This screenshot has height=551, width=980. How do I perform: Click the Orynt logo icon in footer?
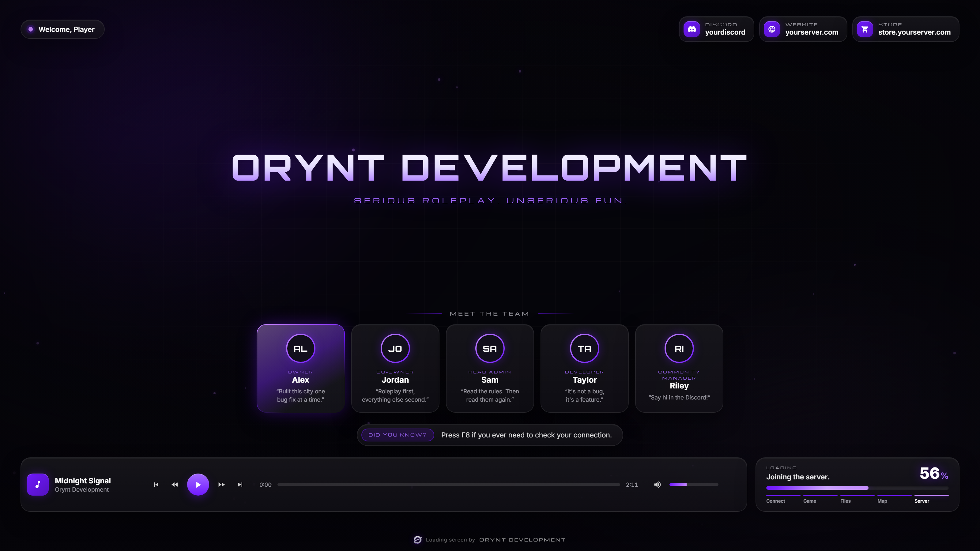pyautogui.click(x=418, y=540)
